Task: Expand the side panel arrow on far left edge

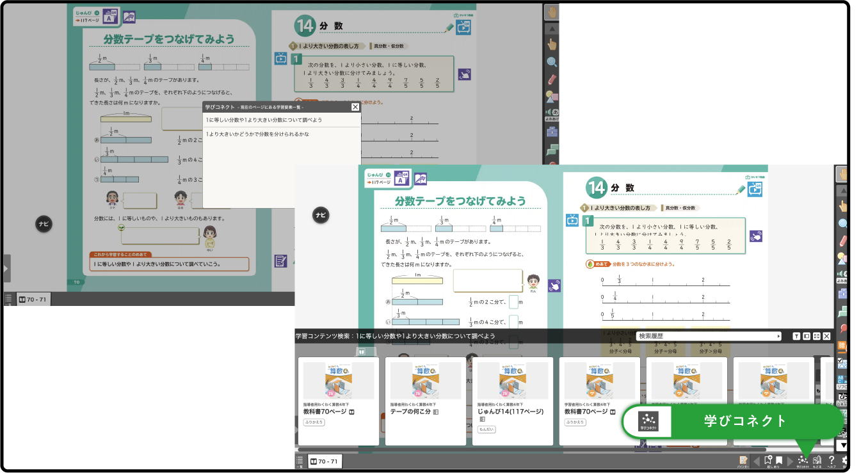Action: click(6, 269)
